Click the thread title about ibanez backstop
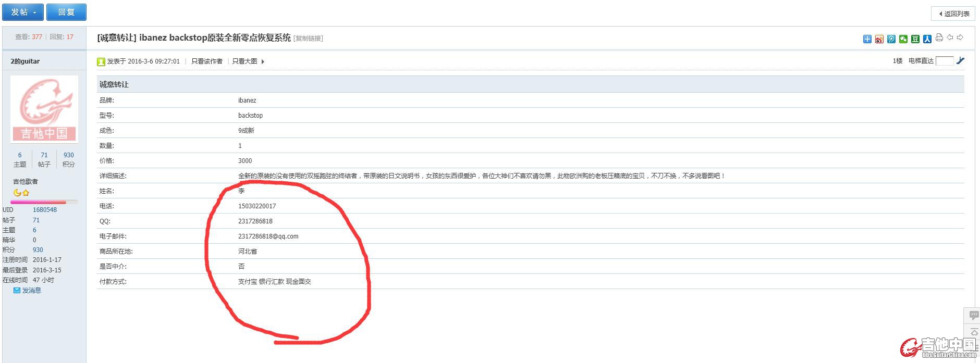The image size is (980, 363). click(215, 38)
